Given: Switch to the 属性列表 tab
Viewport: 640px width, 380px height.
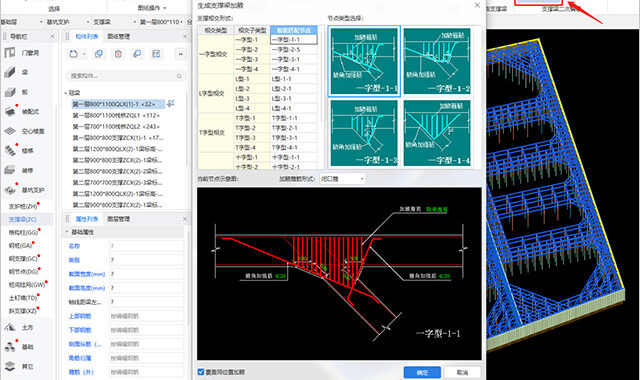Looking at the screenshot, I should (87, 219).
